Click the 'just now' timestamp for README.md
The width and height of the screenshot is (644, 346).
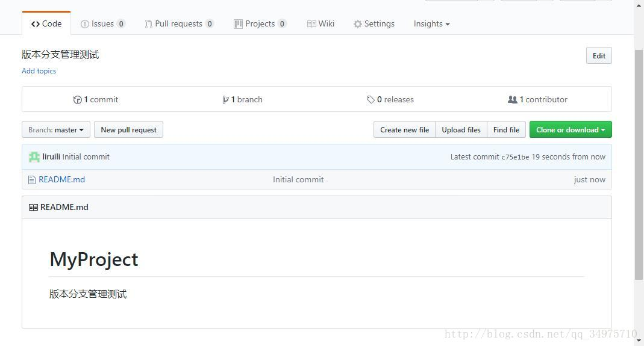[x=589, y=179]
